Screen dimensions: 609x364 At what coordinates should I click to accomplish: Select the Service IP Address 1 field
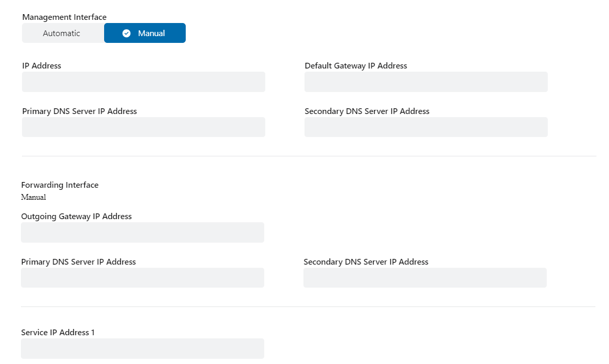tap(142, 348)
